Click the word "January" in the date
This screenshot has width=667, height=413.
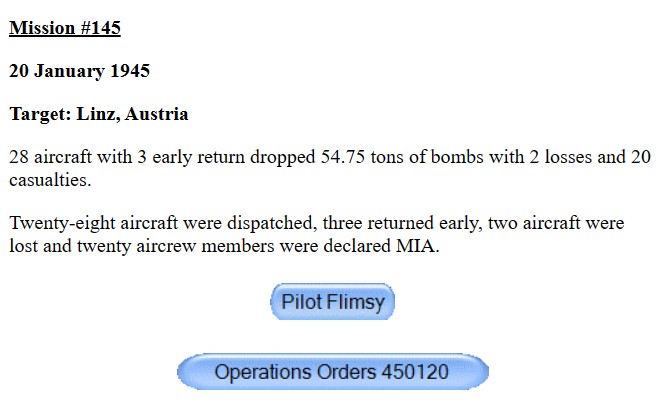69,71
